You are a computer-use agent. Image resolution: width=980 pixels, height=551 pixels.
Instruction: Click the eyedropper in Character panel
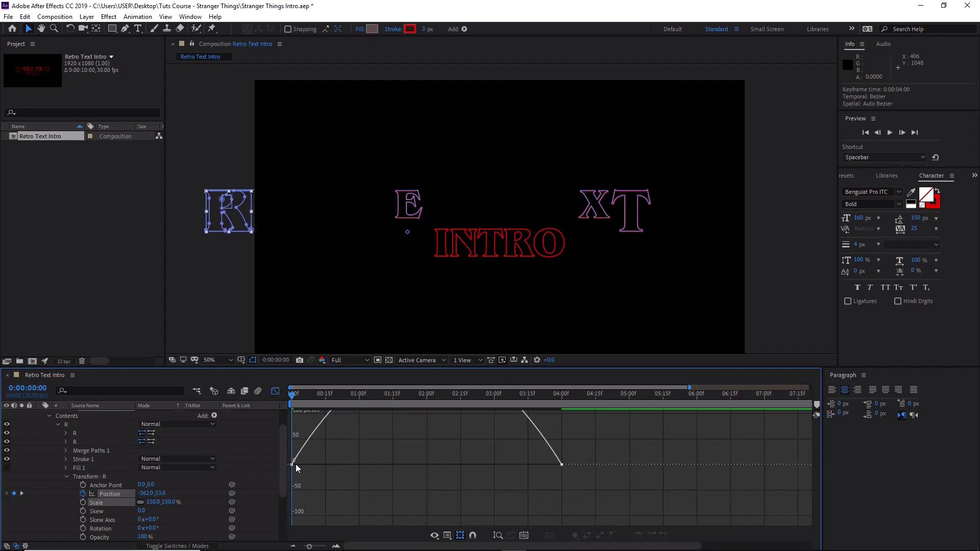pyautogui.click(x=911, y=192)
